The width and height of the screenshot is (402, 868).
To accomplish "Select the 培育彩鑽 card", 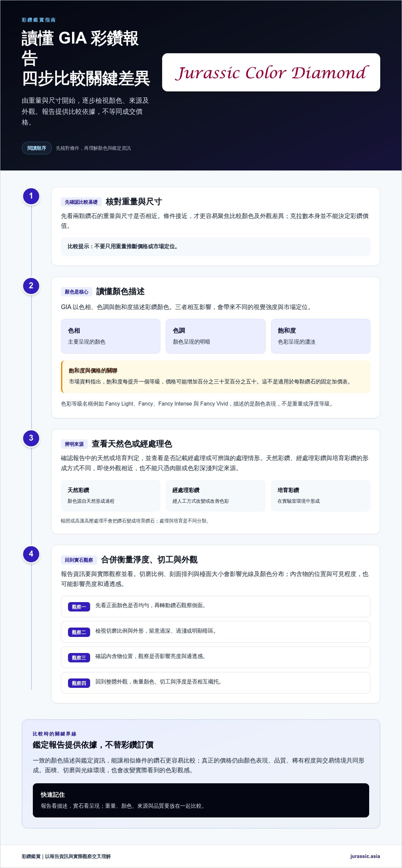I will pos(321,496).
